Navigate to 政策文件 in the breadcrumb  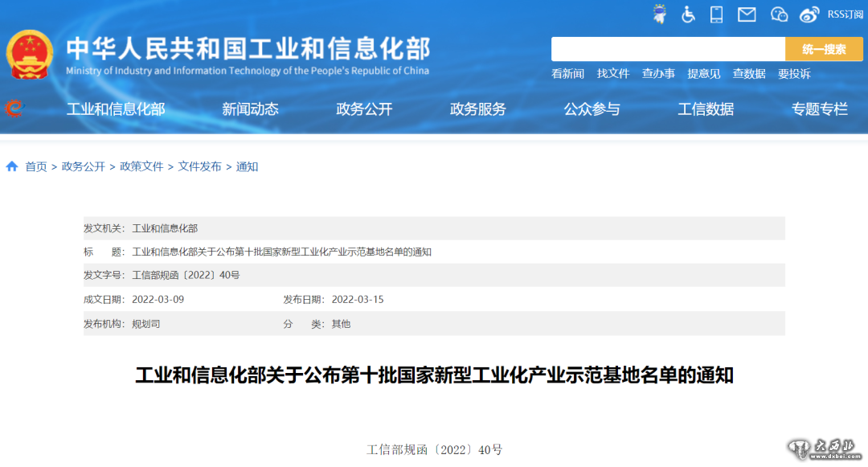(x=141, y=166)
